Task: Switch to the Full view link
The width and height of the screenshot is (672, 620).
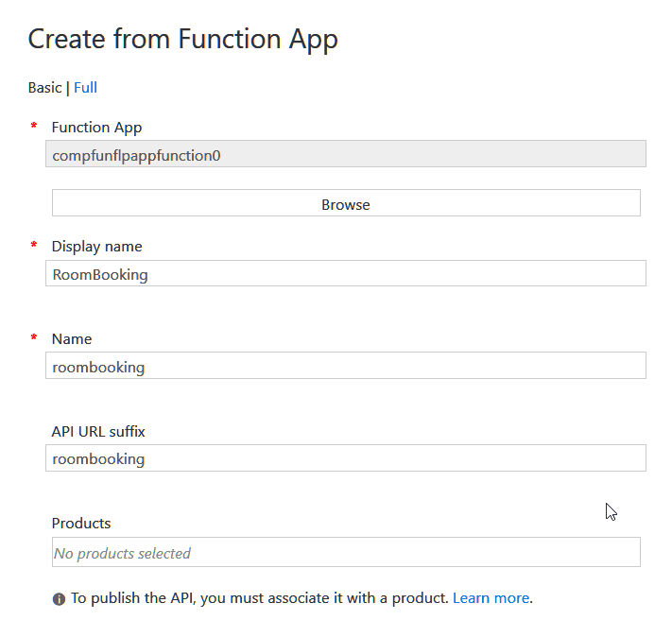Action: pyautogui.click(x=85, y=87)
